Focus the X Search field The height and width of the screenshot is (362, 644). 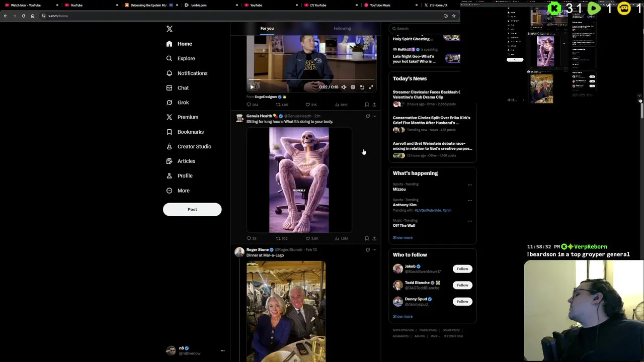tap(425, 29)
